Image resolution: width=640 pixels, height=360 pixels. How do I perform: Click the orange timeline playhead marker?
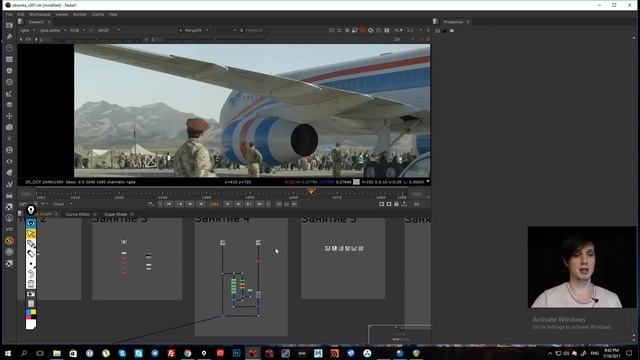pos(311,191)
